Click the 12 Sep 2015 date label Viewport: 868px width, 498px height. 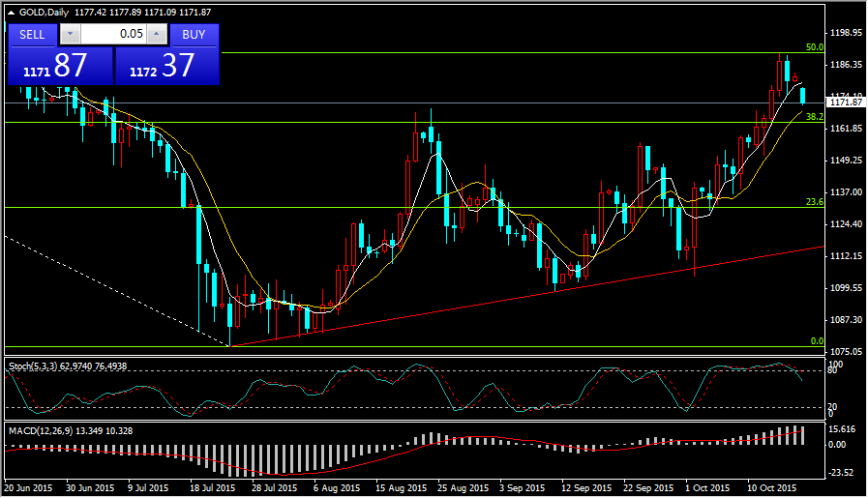pos(586,488)
